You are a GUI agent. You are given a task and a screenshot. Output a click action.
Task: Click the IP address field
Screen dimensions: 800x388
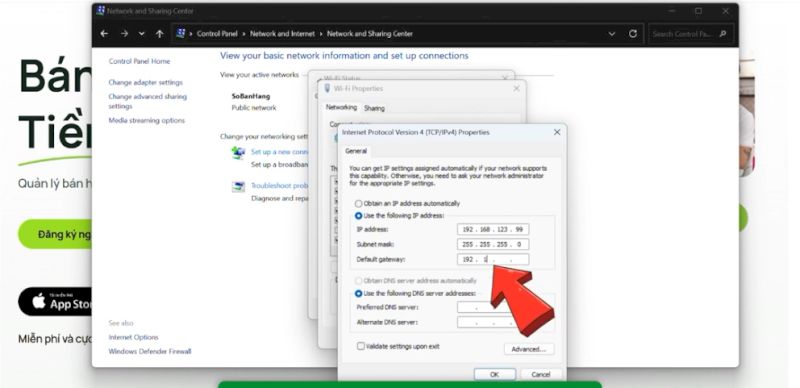pyautogui.click(x=493, y=230)
